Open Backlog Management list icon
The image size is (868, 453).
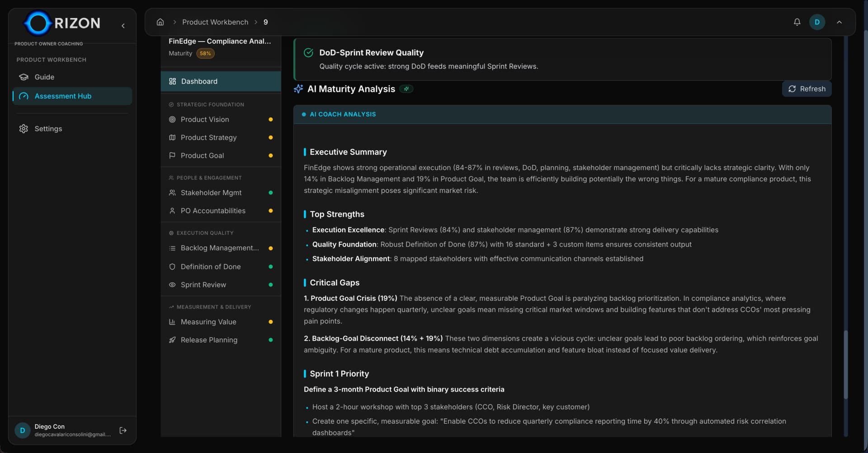tap(173, 248)
